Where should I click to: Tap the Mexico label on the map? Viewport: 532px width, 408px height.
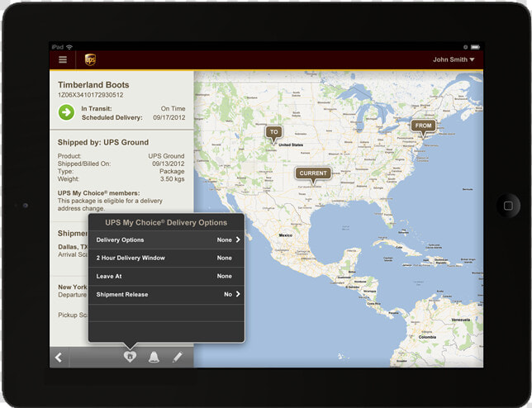[x=285, y=235]
